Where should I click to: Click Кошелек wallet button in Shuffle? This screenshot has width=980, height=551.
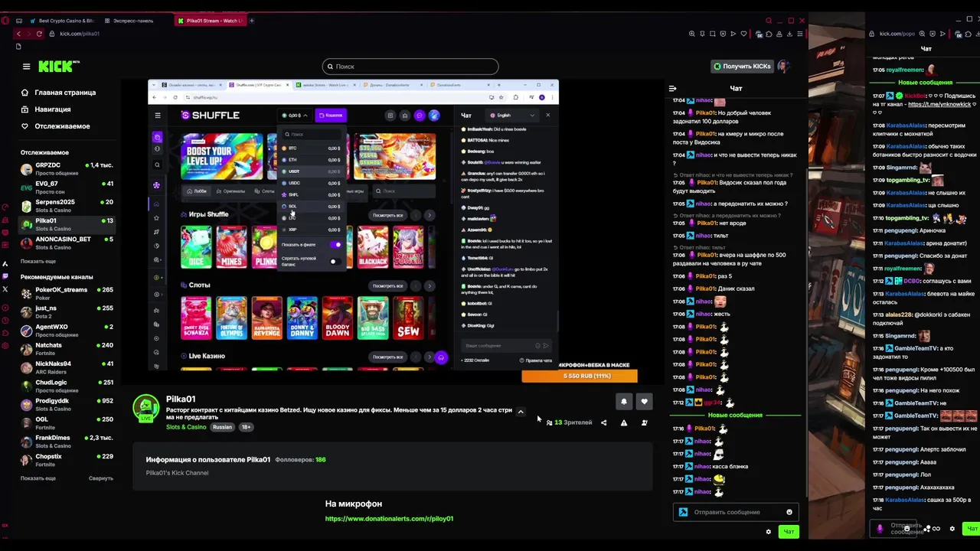coord(331,116)
